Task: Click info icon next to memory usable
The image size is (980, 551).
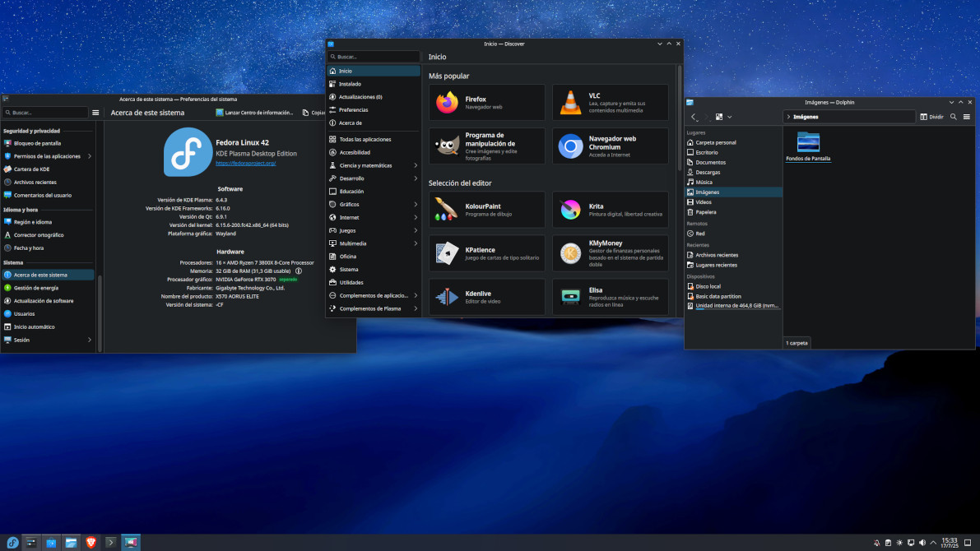Action: click(299, 271)
